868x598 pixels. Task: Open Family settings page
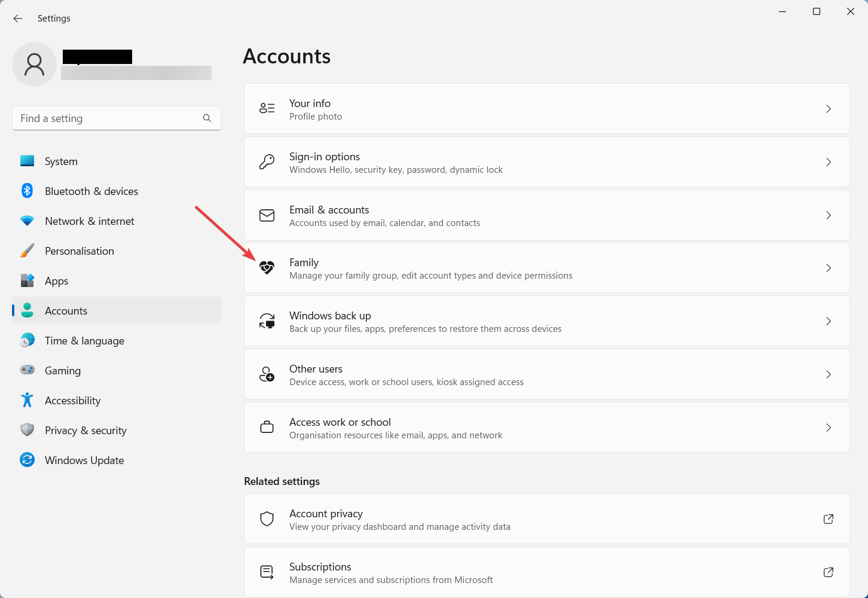[x=547, y=268]
